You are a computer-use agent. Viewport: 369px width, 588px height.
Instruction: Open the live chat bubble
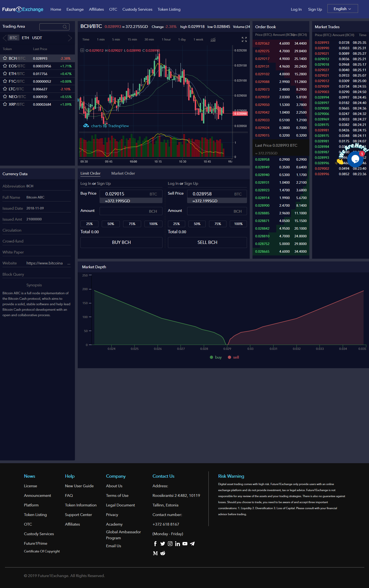click(x=355, y=159)
